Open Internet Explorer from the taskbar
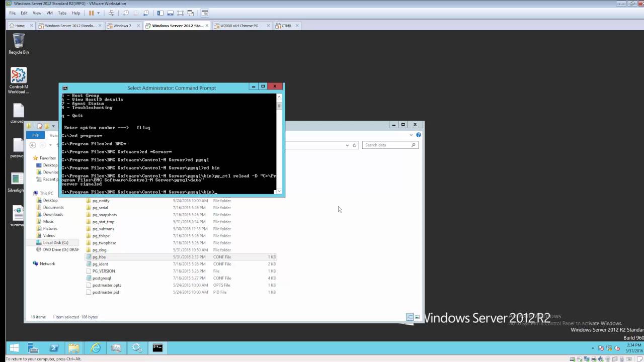The image size is (644, 362). 95,348
